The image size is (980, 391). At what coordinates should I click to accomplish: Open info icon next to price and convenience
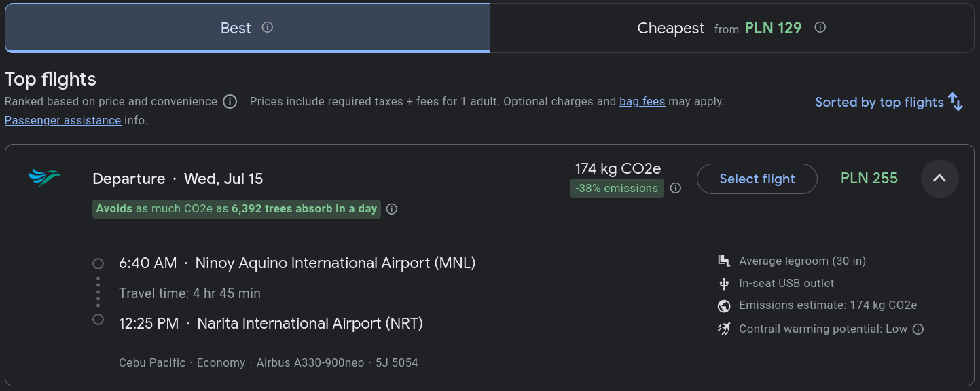pos(230,102)
